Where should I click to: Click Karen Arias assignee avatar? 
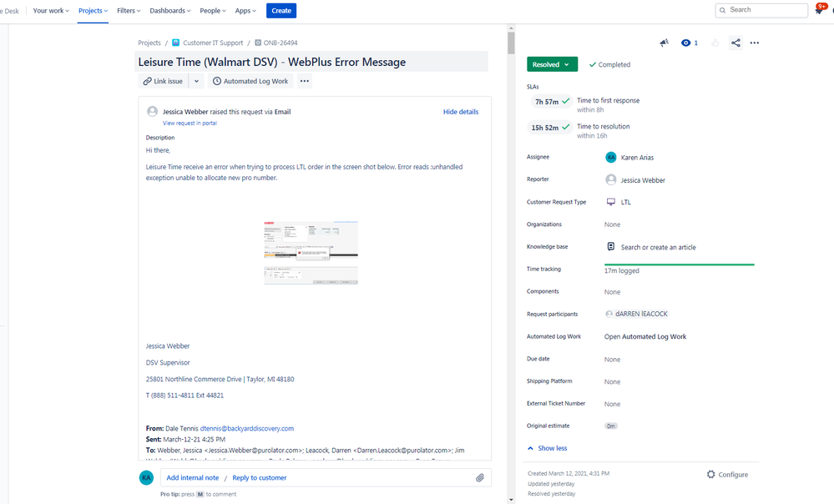click(611, 157)
